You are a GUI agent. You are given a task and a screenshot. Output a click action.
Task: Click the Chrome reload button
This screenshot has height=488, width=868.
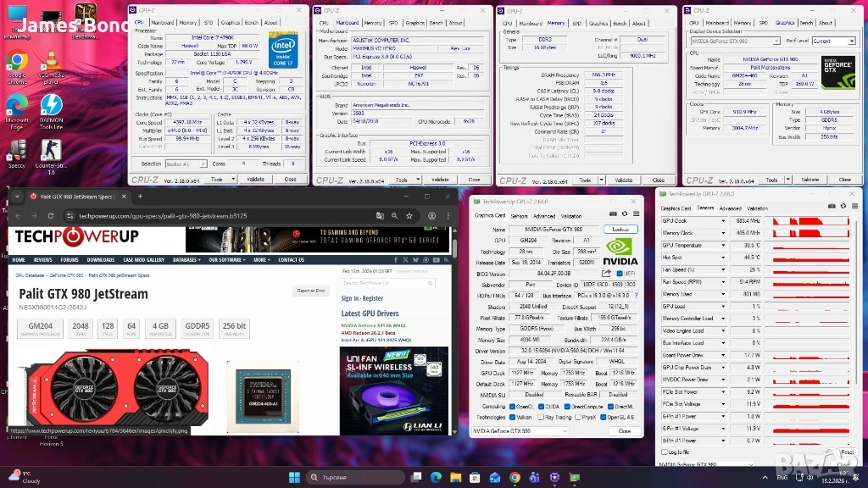click(x=52, y=216)
